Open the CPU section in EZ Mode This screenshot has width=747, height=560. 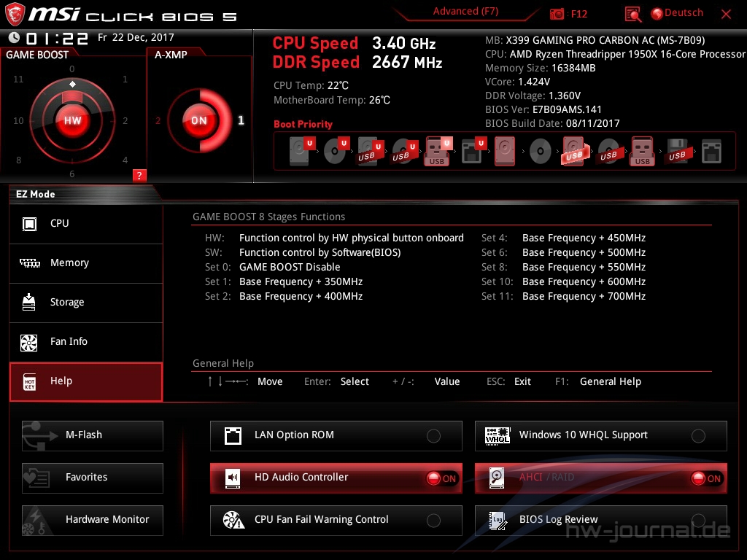tap(86, 224)
